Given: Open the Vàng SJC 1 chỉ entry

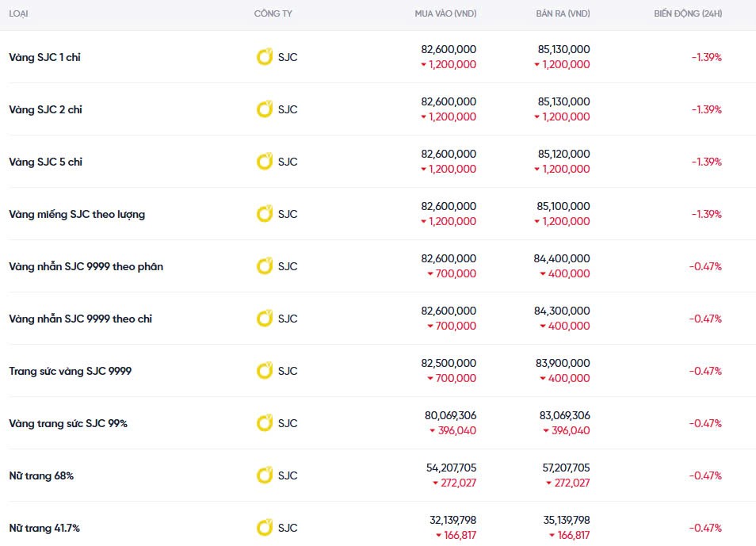Looking at the screenshot, I should 44,57.
